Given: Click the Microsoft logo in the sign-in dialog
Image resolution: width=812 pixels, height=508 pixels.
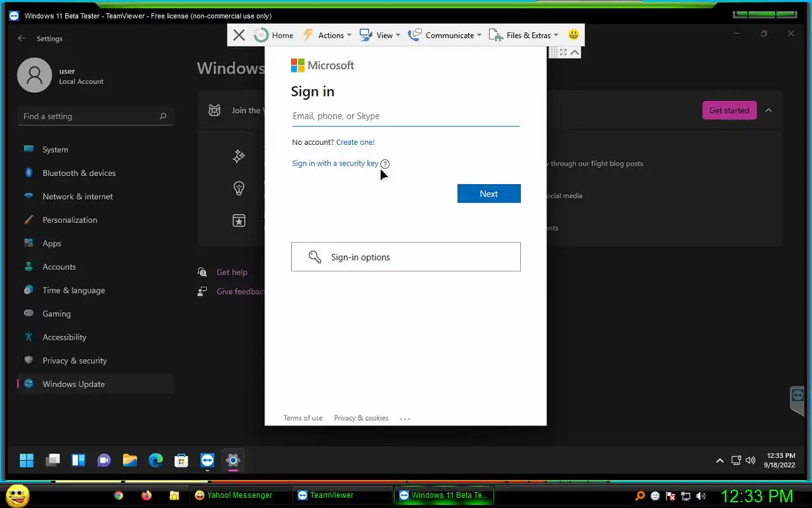Looking at the screenshot, I should (322, 65).
